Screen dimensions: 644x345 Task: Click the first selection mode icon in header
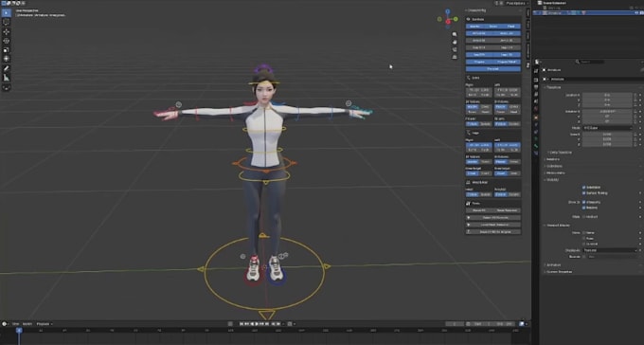pyautogui.click(x=4, y=3)
